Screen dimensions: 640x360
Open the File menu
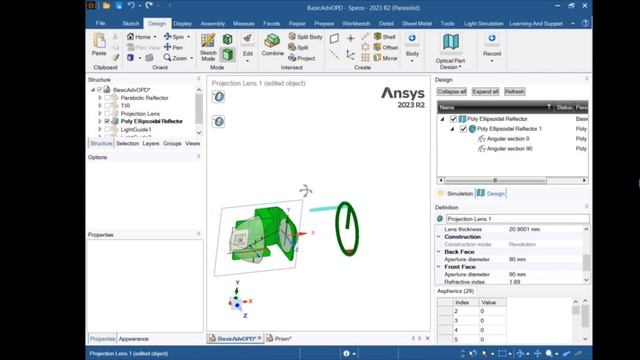[x=100, y=24]
